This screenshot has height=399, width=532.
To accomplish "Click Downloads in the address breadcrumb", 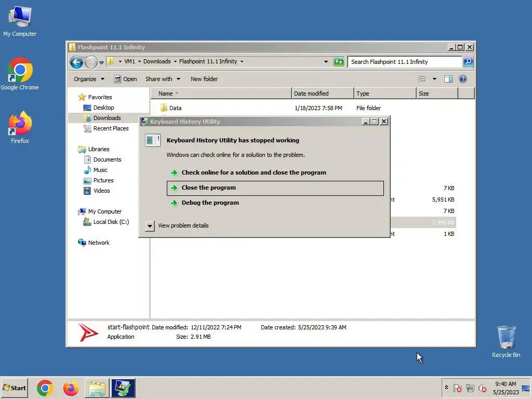I will click(157, 61).
